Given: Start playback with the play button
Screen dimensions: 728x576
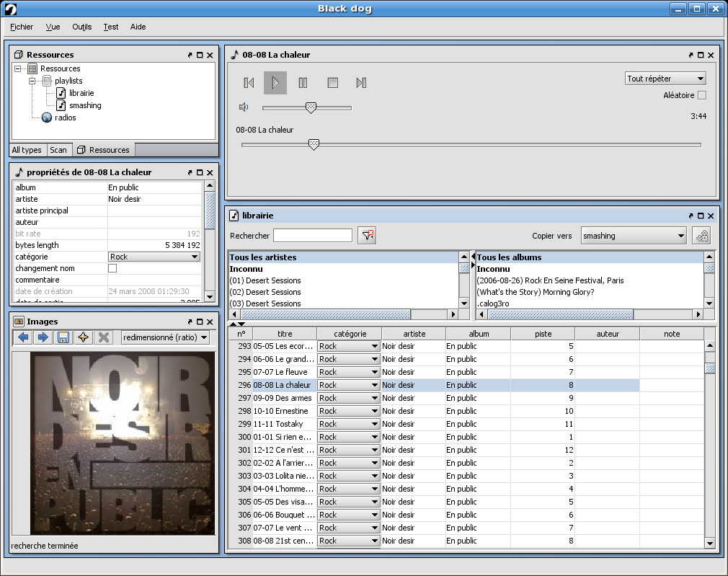Looking at the screenshot, I should (x=275, y=83).
